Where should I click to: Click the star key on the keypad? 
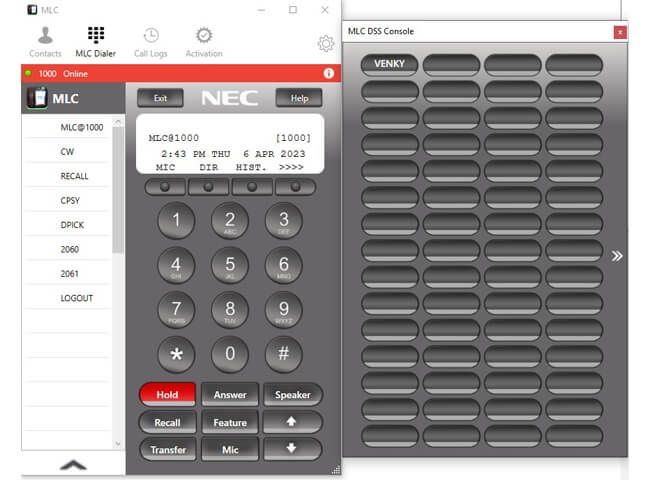point(176,354)
